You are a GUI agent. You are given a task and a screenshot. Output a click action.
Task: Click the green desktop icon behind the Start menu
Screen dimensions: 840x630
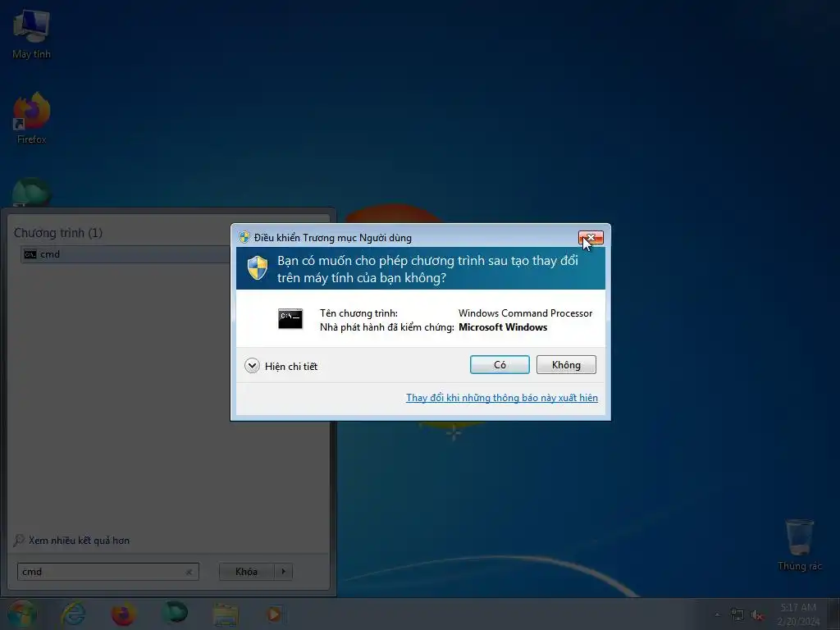click(31, 192)
